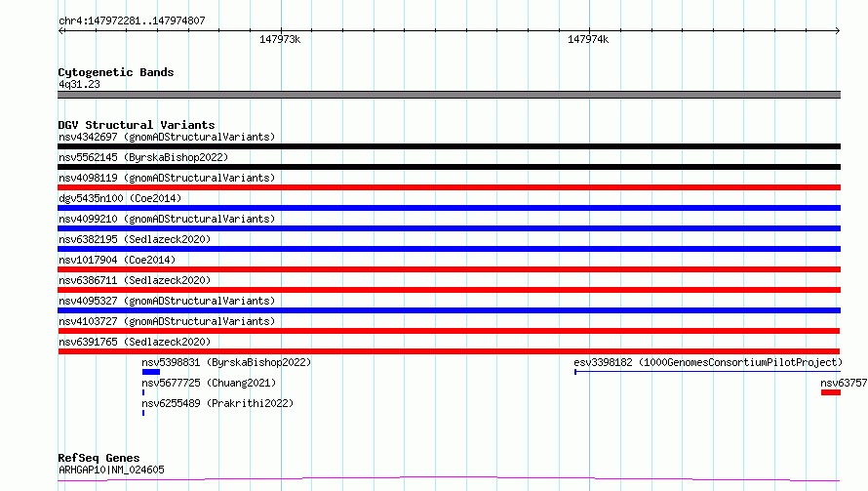Click short blue bar under nsv5398831

point(151,372)
